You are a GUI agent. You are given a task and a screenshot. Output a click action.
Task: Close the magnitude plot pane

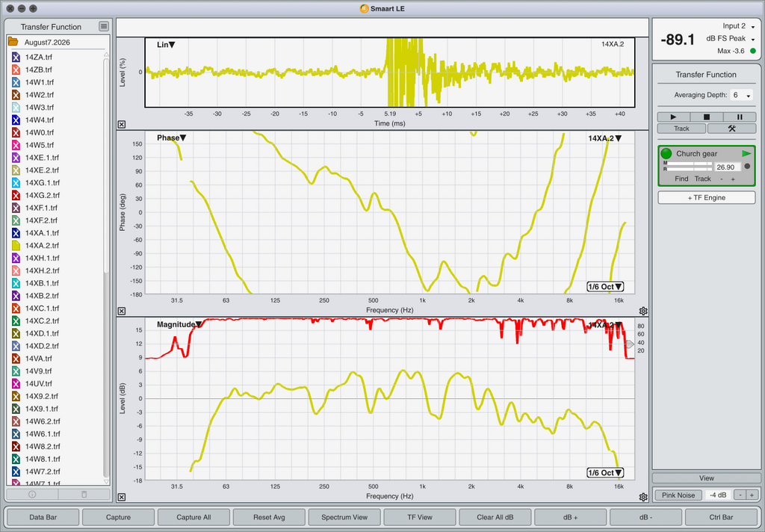coord(122,497)
